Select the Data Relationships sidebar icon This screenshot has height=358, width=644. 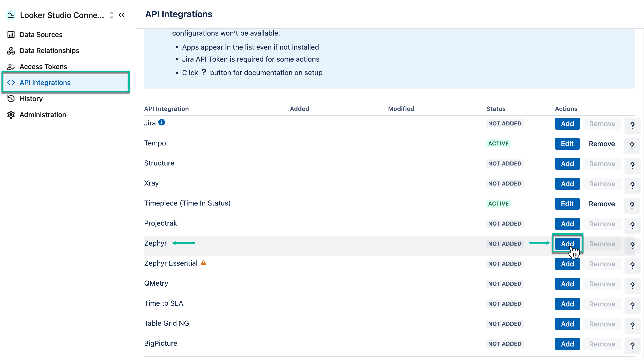click(x=11, y=51)
